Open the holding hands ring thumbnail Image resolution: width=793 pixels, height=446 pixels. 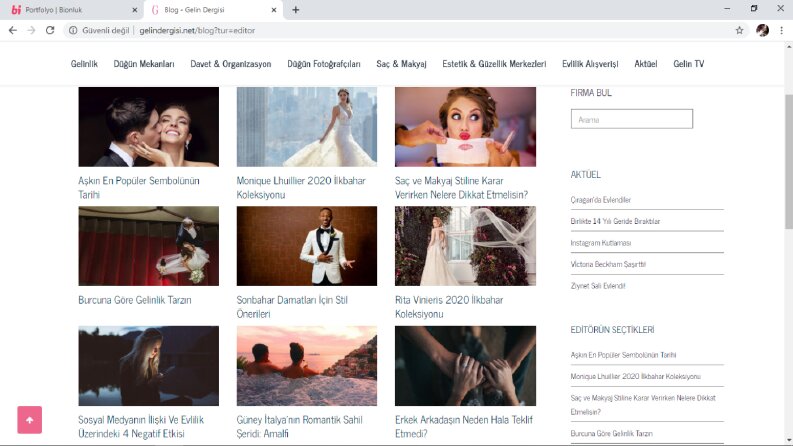pyautogui.click(x=465, y=366)
